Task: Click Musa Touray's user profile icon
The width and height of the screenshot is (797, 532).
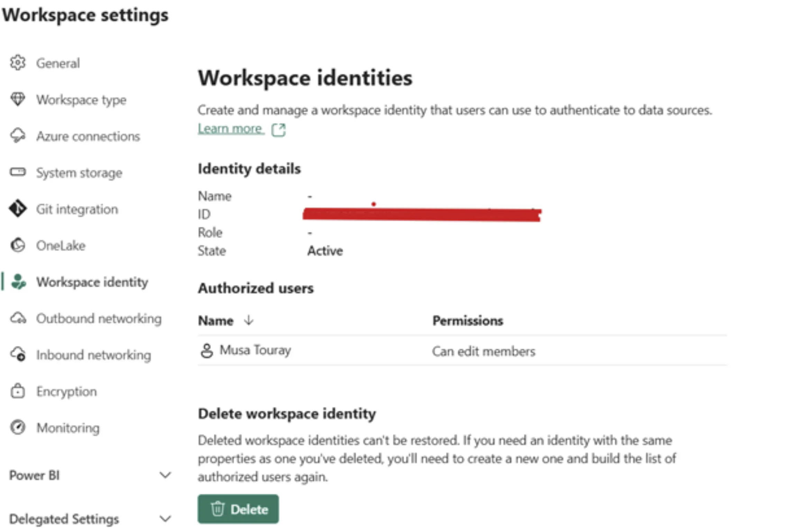Action: (x=207, y=351)
